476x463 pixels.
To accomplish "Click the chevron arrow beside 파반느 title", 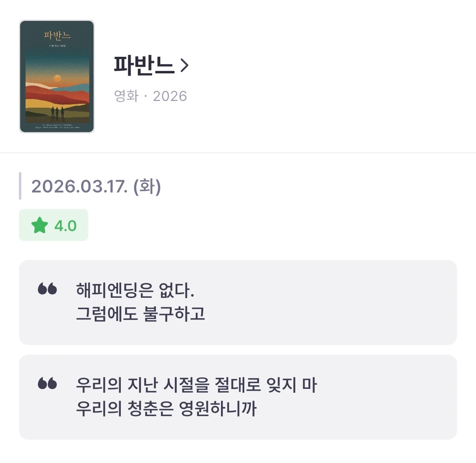I will pyautogui.click(x=184, y=65).
